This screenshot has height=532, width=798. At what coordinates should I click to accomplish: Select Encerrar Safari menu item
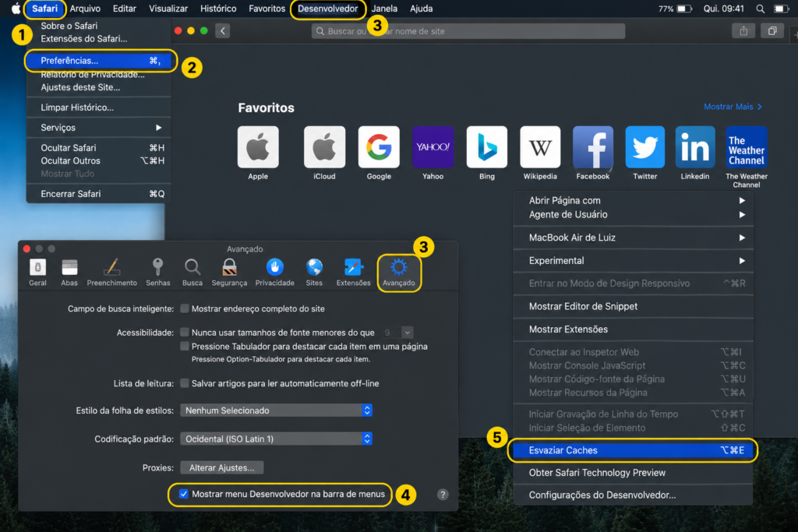point(99,194)
